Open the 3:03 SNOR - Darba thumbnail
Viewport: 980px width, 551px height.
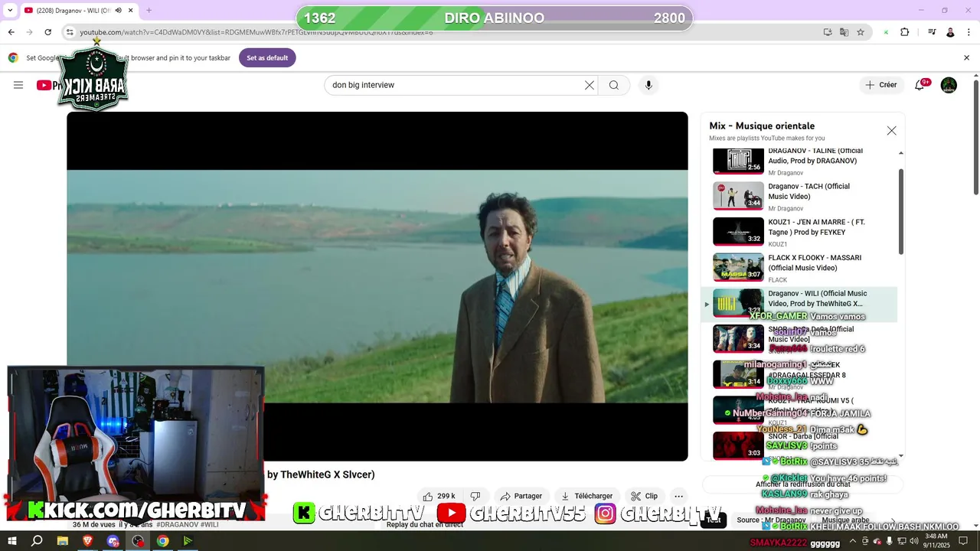point(738,446)
